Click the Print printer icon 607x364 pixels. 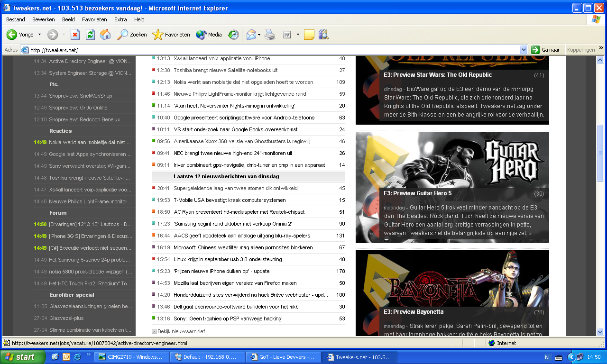[x=270, y=35]
